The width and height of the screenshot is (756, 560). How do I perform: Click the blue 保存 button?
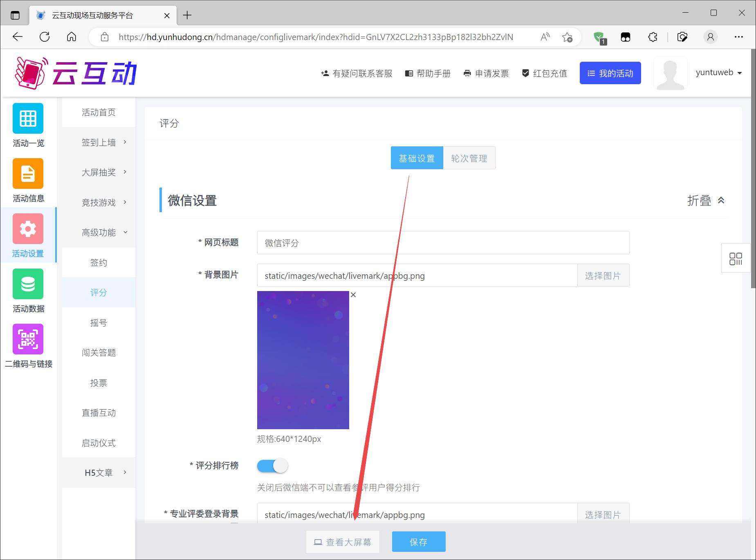(418, 542)
